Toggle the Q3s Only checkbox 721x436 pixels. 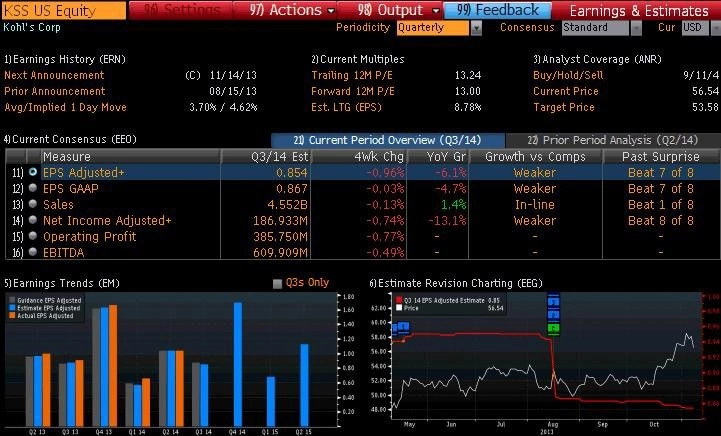(277, 283)
